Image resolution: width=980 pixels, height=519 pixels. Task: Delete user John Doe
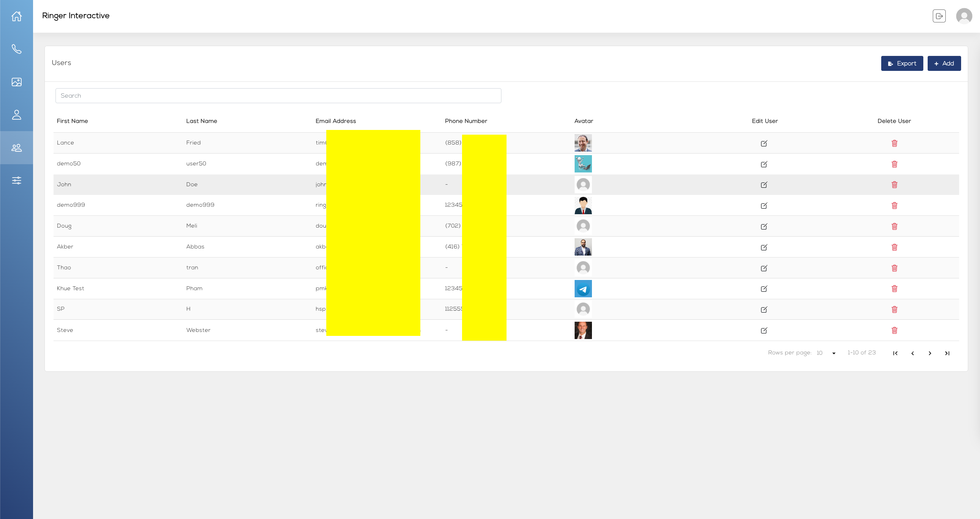pos(894,185)
